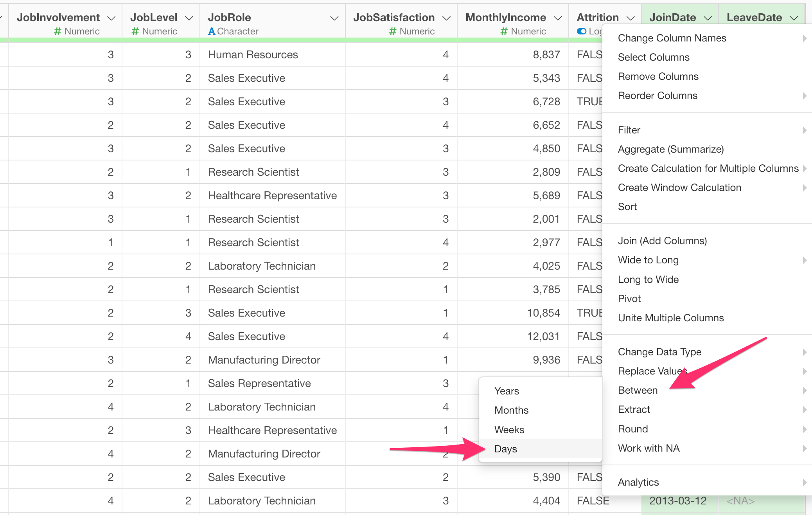Click the MonthlyIncome column header name
The width and height of the screenshot is (812, 515).
[x=506, y=18]
